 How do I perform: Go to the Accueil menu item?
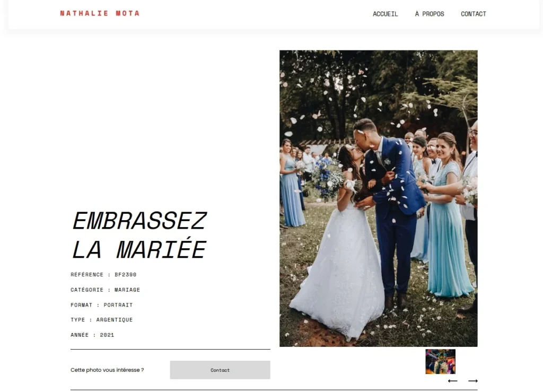(385, 14)
